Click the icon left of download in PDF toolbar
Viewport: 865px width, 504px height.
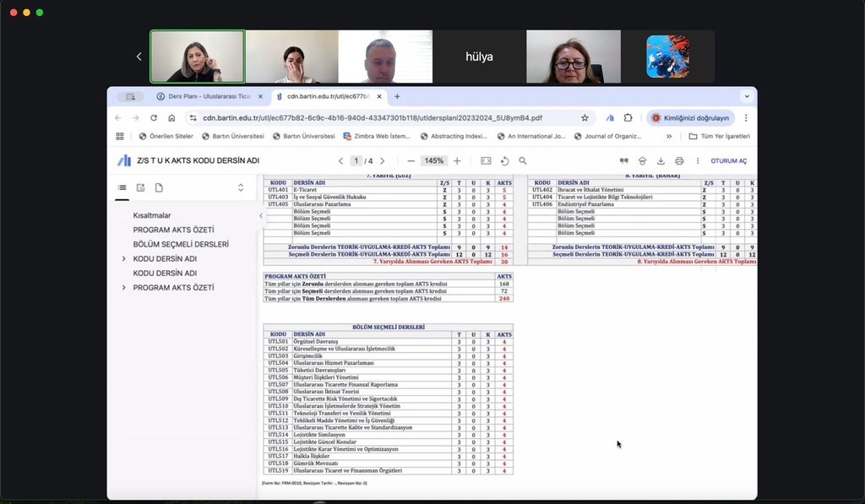tap(642, 161)
